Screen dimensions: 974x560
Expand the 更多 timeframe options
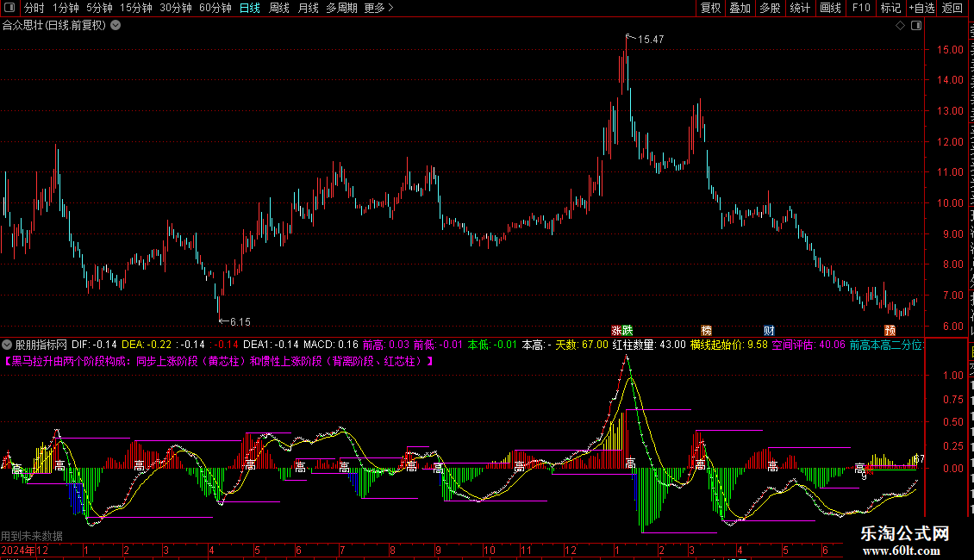[378, 8]
